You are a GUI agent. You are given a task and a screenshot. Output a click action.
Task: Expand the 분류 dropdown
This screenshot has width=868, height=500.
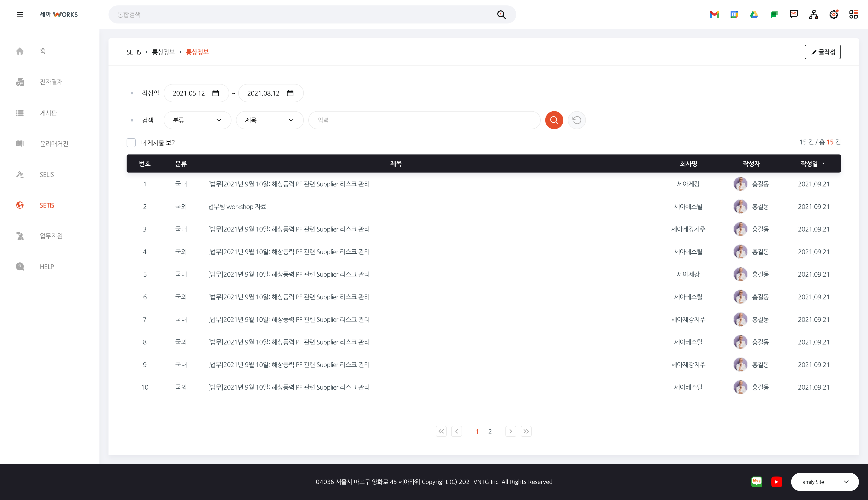coord(197,120)
